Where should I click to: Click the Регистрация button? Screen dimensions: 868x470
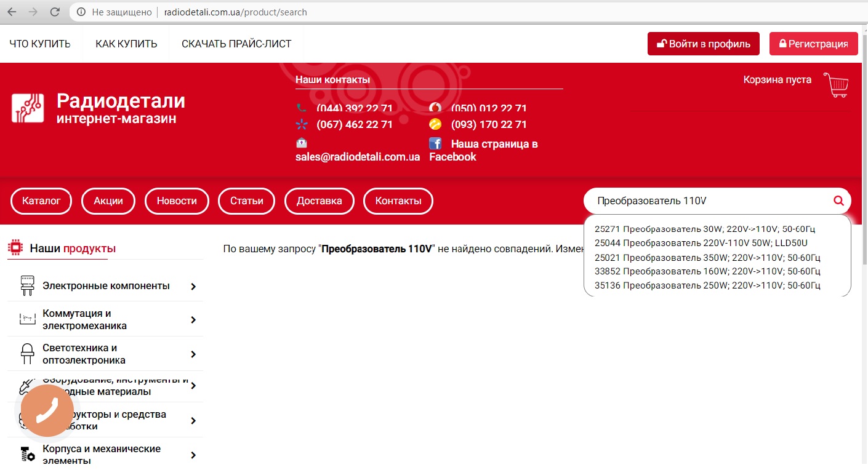coord(813,44)
